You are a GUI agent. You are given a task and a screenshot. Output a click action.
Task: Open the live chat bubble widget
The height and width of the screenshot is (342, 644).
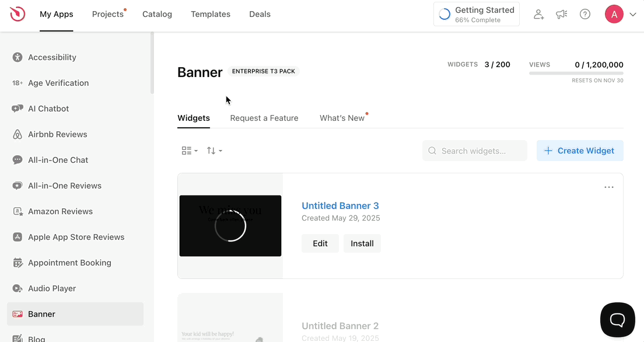tap(617, 319)
